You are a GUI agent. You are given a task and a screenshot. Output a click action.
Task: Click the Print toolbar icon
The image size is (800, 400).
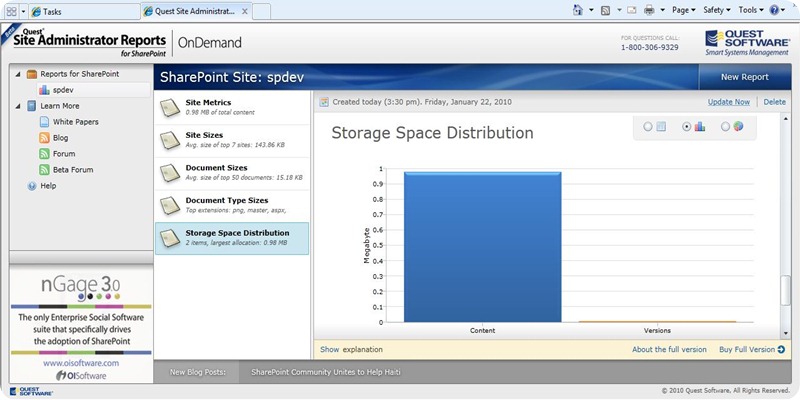point(649,10)
